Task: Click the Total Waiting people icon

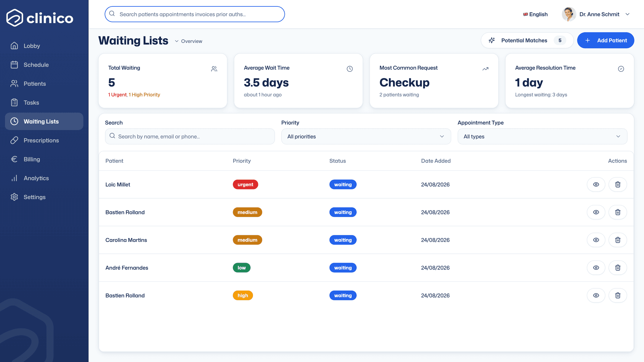Action: [214, 69]
